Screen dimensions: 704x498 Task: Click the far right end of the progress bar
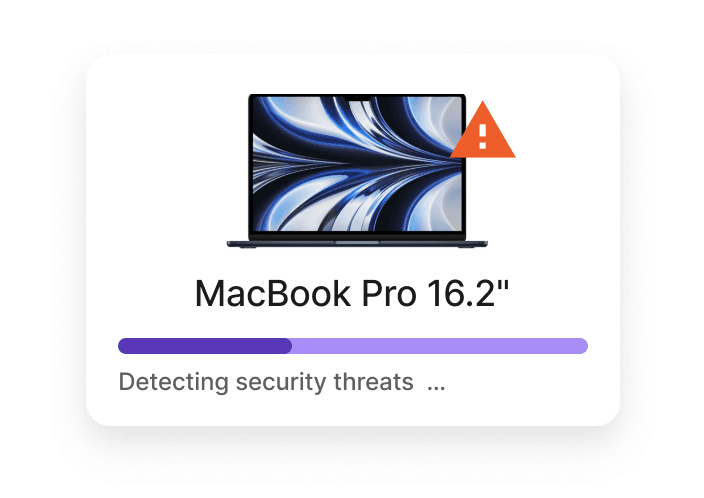click(x=582, y=346)
